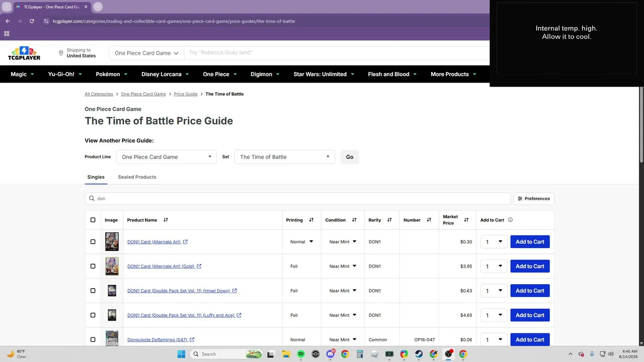Open the Product Line dropdown

(166, 157)
